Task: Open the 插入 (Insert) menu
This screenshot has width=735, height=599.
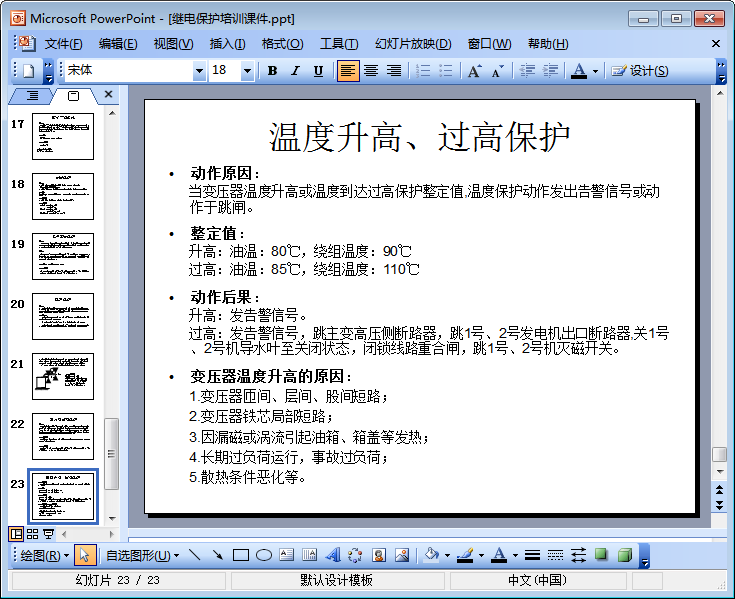Action: pyautogui.click(x=227, y=44)
